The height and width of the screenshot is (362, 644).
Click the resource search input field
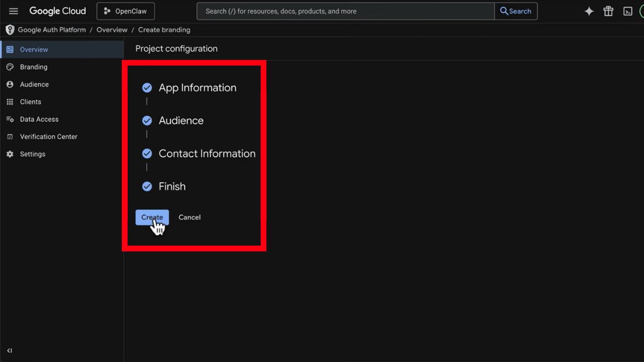pyautogui.click(x=343, y=11)
